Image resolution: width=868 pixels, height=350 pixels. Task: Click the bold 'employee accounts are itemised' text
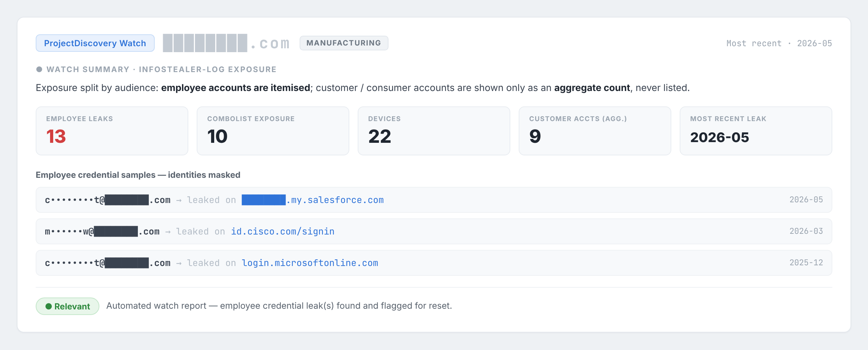tap(236, 87)
